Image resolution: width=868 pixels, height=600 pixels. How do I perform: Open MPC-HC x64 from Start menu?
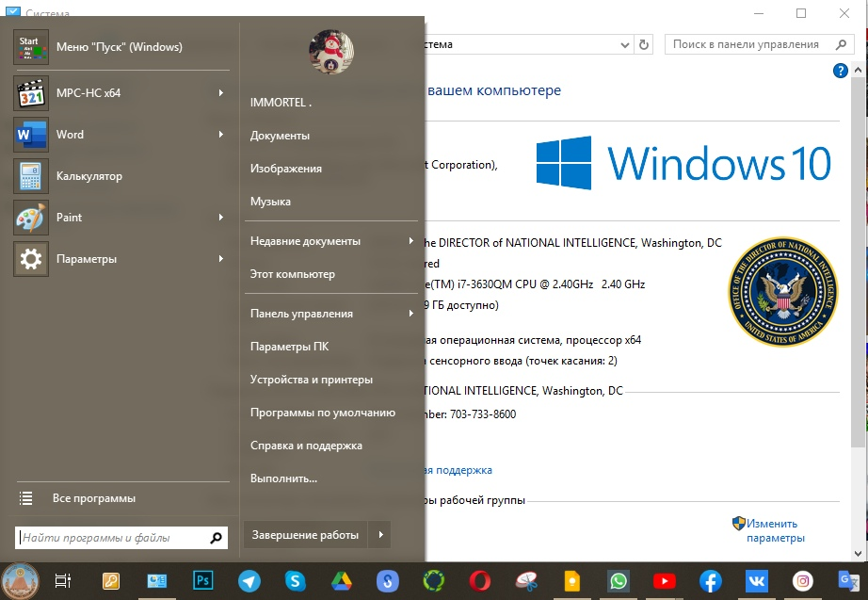pos(121,93)
